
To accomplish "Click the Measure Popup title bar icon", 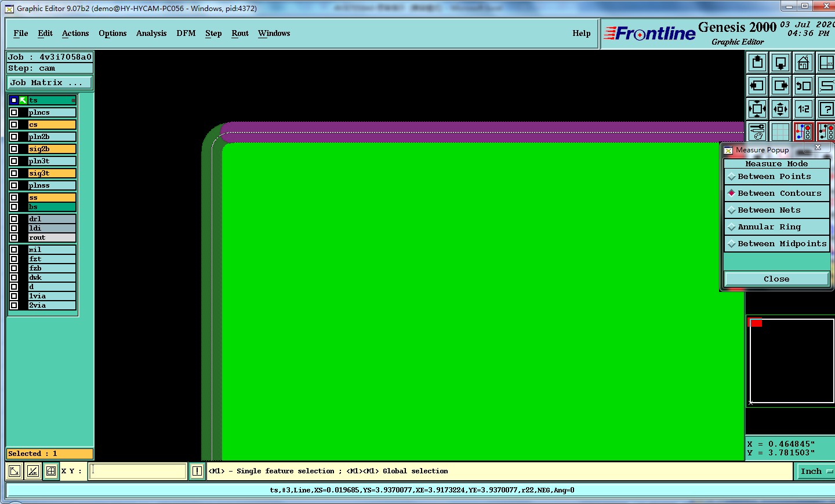I will click(728, 150).
